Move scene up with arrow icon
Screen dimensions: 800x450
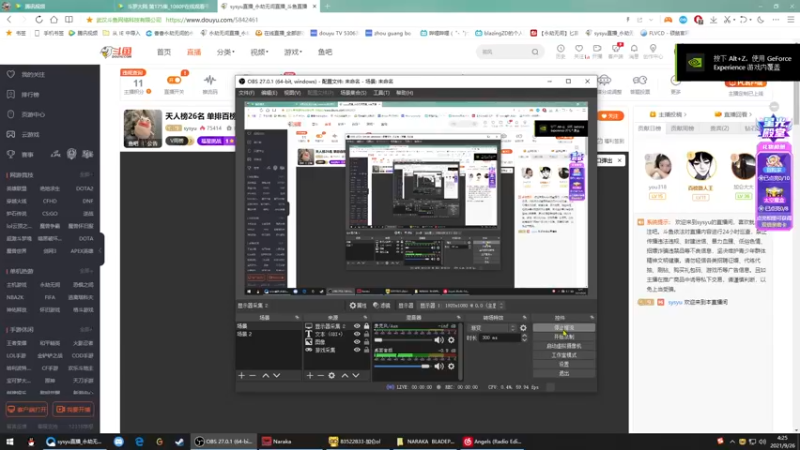pos(265,376)
